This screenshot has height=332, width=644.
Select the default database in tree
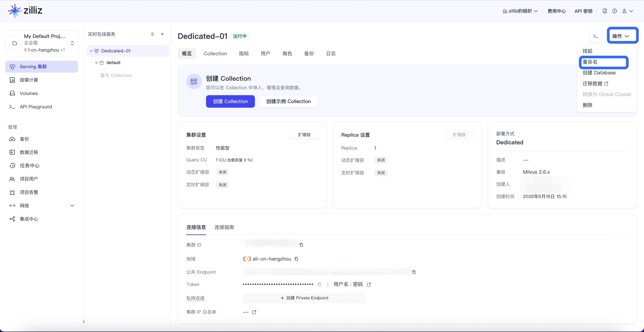tap(113, 62)
